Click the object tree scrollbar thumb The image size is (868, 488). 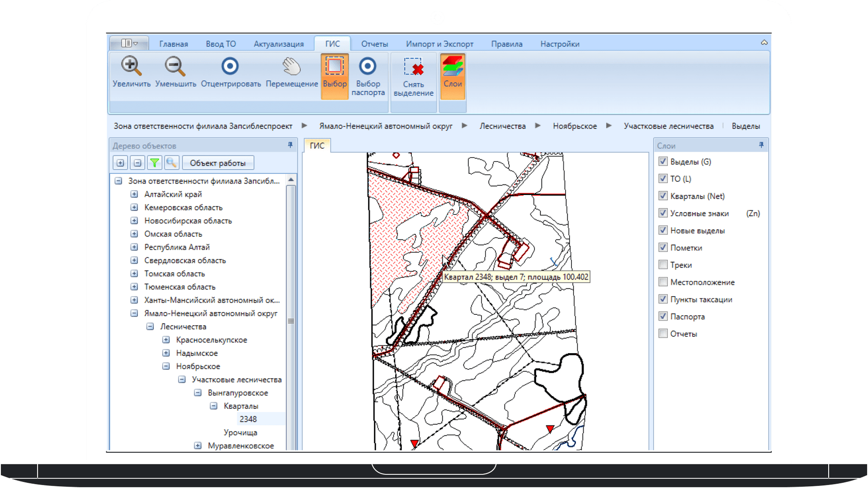[291, 321]
